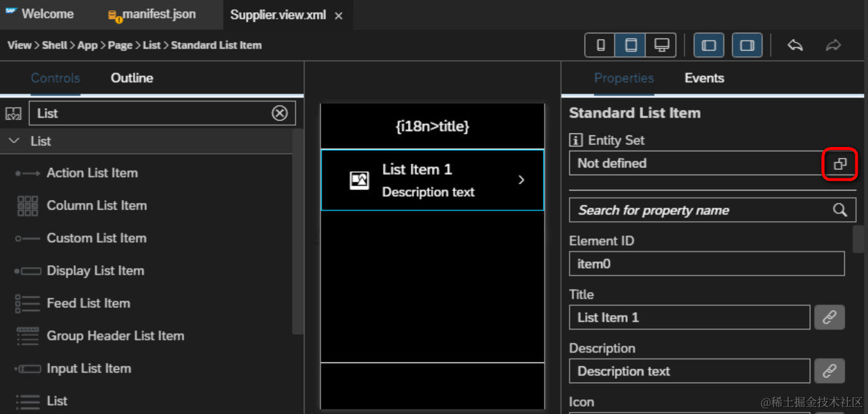Click Page in the breadcrumb
The height and width of the screenshot is (414, 868).
pos(120,45)
